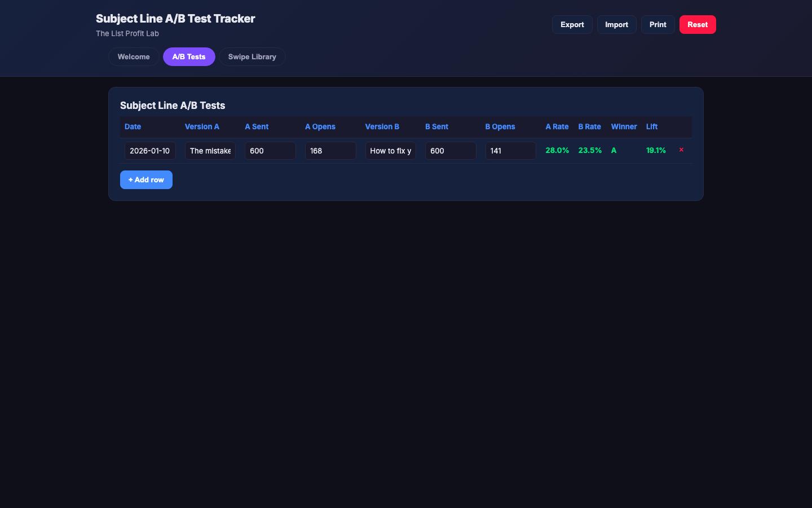This screenshot has width=812, height=508.
Task: Delete the 2026-01-10 test row
Action: pyautogui.click(x=681, y=150)
